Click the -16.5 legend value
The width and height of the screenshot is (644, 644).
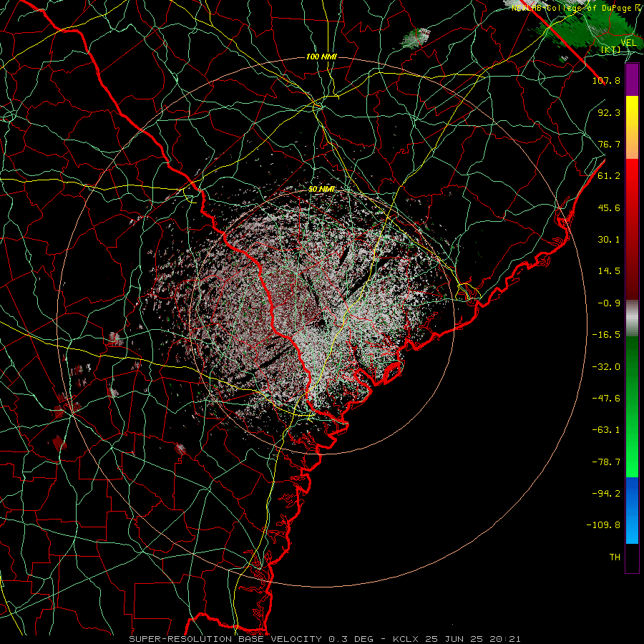(606, 335)
